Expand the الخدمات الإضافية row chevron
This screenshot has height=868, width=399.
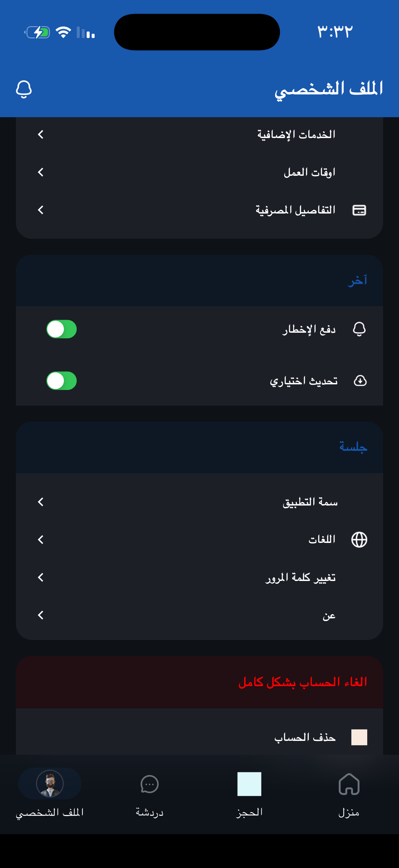tap(41, 134)
